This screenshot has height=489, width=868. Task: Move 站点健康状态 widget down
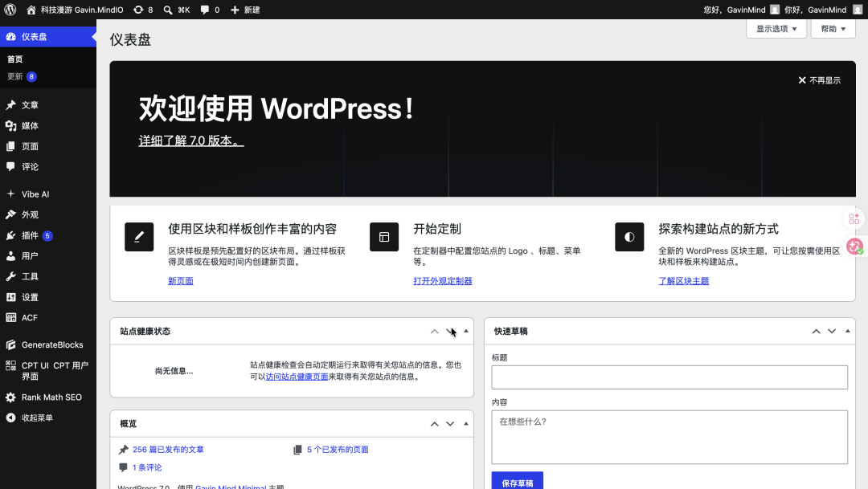pyautogui.click(x=450, y=332)
